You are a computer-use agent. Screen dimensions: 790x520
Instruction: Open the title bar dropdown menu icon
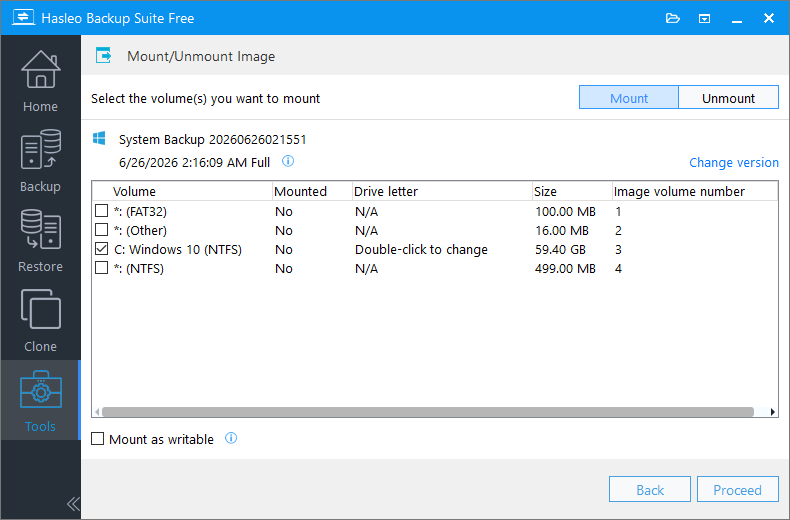704,19
